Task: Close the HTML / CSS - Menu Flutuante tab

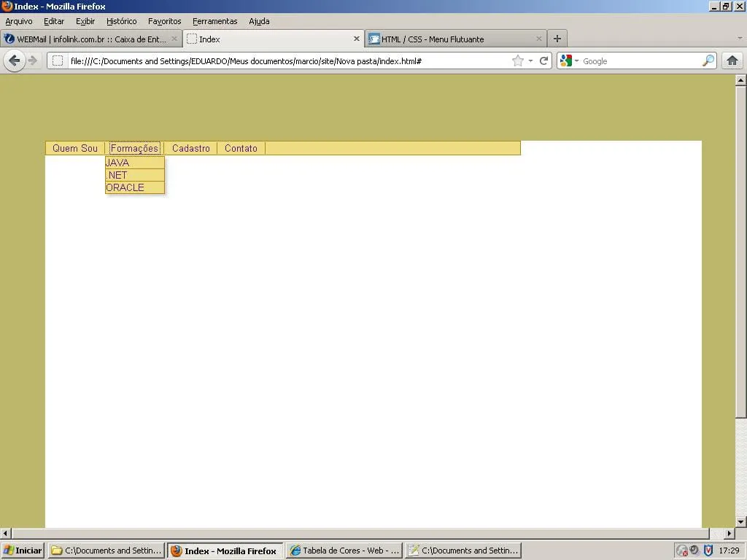Action: tap(539, 39)
